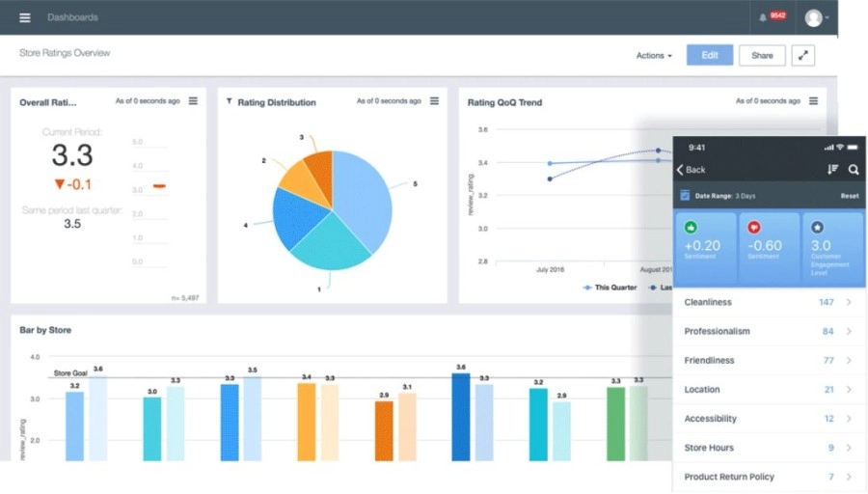Expand dashboard to fullscreen with arrows icon
This screenshot has width=868, height=494.
(802, 55)
